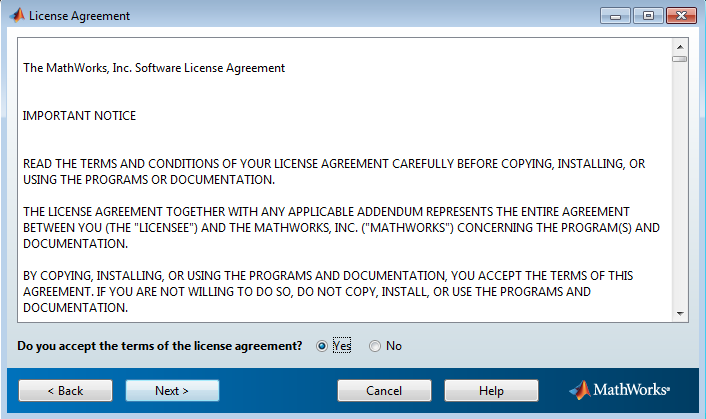
Task: Select Yes to accept the license
Action: [x=321, y=346]
